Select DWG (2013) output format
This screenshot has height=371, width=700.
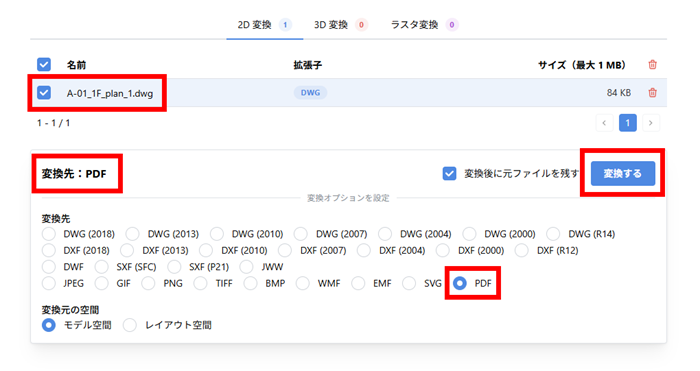click(133, 234)
